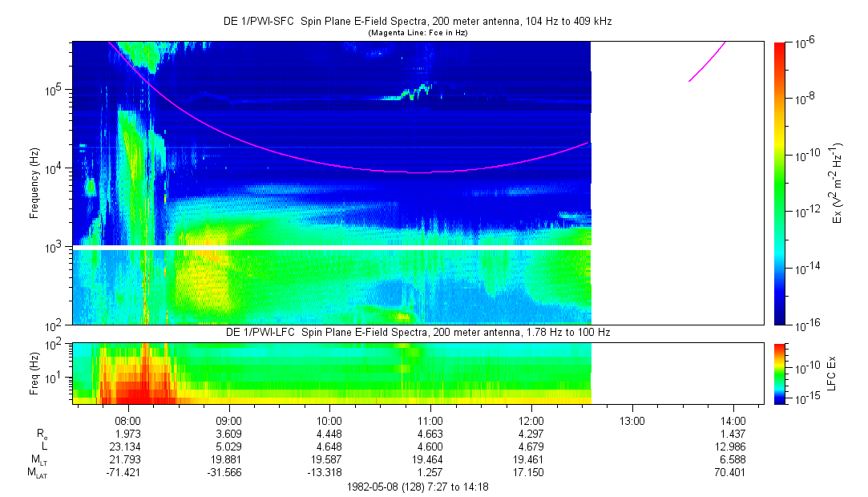Click the Frequency (Hz) y-axis label
The width and height of the screenshot is (868, 497).
34,183
